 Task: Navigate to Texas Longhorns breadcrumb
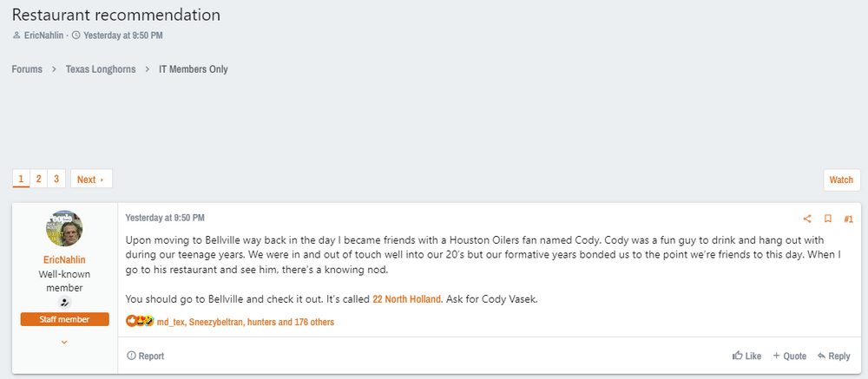pyautogui.click(x=101, y=69)
